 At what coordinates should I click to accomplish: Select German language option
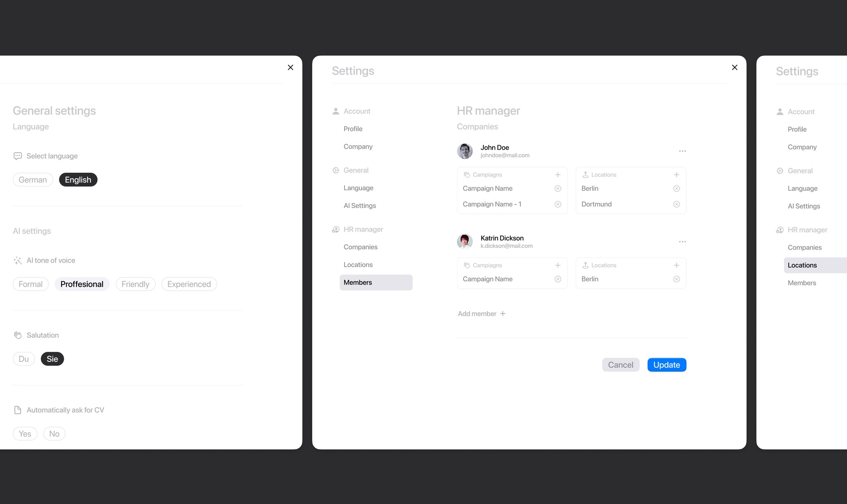coord(33,180)
